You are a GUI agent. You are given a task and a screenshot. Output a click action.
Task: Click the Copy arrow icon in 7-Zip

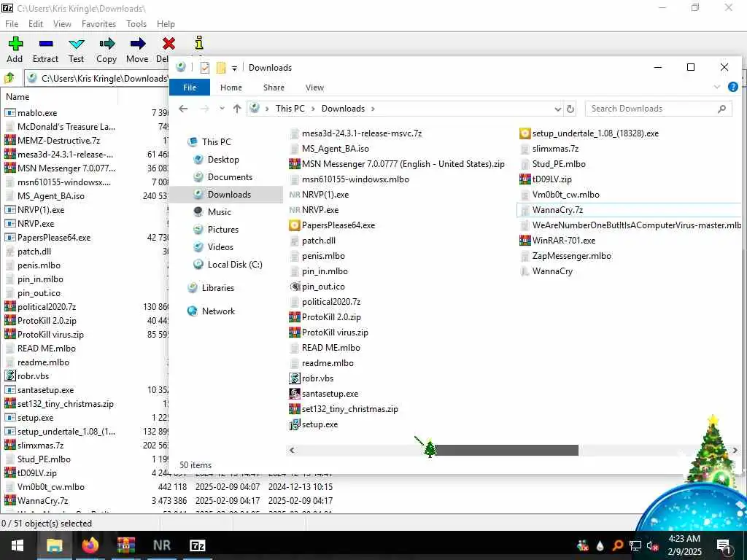click(x=107, y=44)
